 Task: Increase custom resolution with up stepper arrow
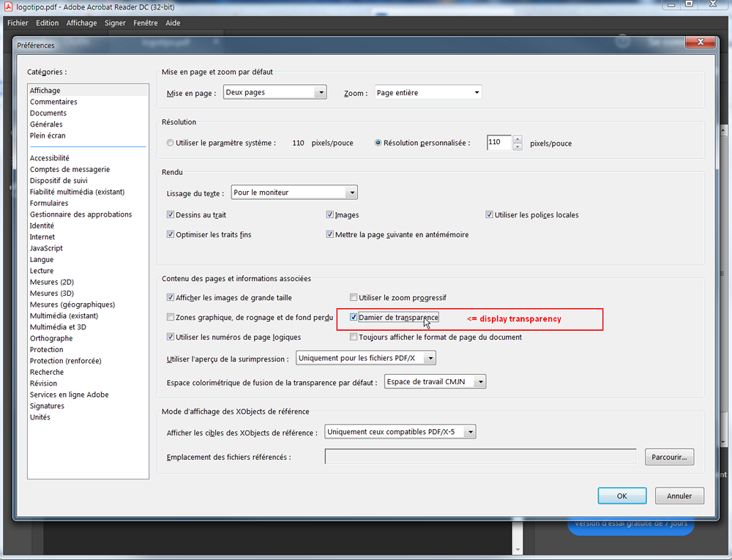(x=518, y=139)
